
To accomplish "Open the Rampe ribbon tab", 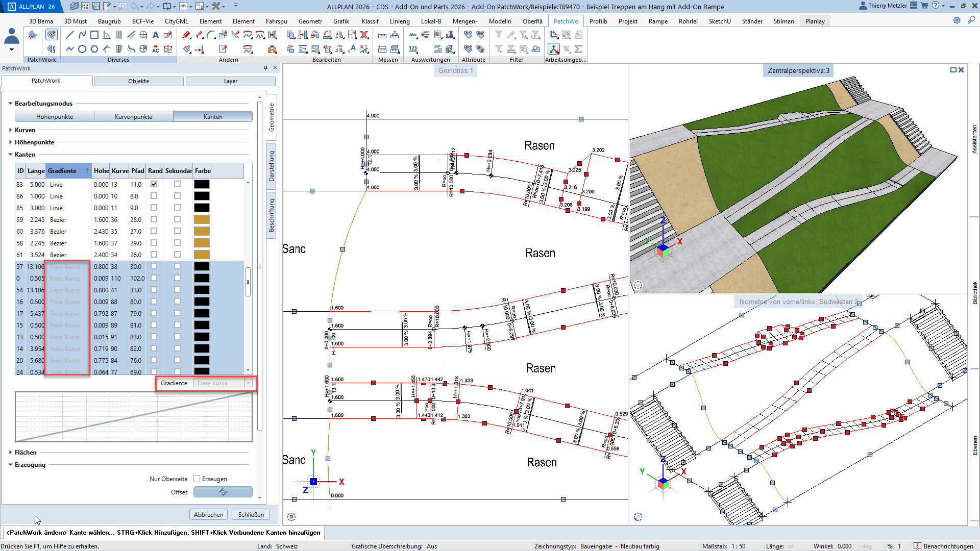I will [x=658, y=21].
